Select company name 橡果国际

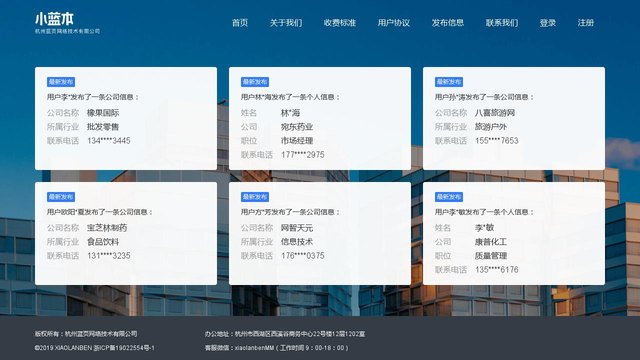pyautogui.click(x=103, y=113)
